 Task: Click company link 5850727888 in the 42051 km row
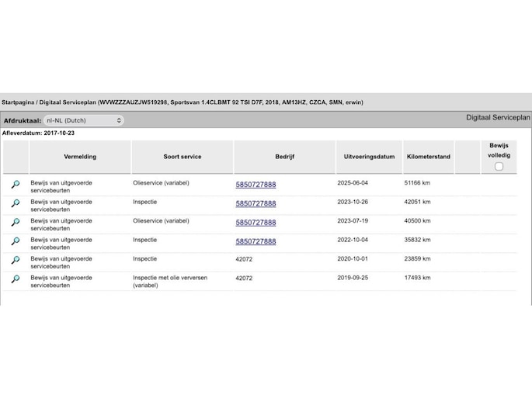256,203
